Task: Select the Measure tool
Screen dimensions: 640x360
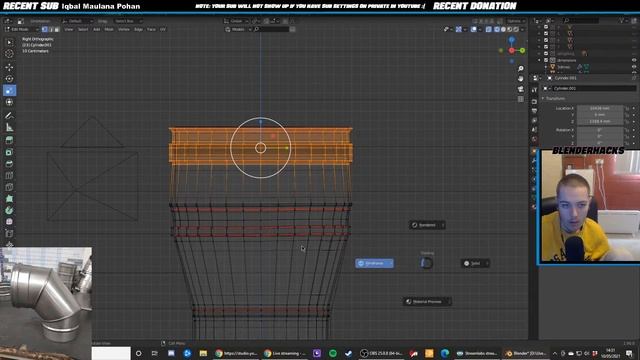Action: tap(9, 128)
